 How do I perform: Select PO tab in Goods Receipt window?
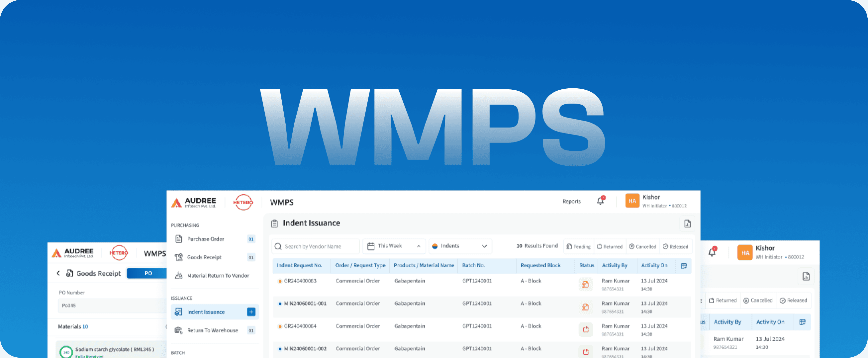[147, 273]
